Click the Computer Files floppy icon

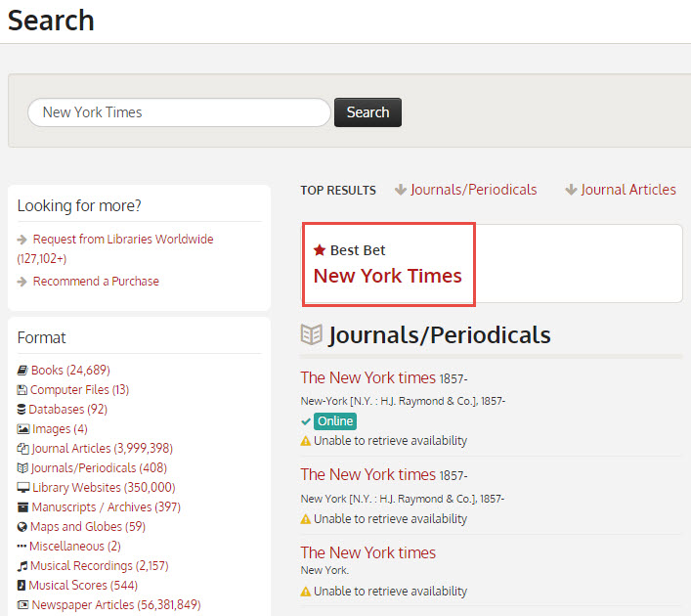(22, 390)
